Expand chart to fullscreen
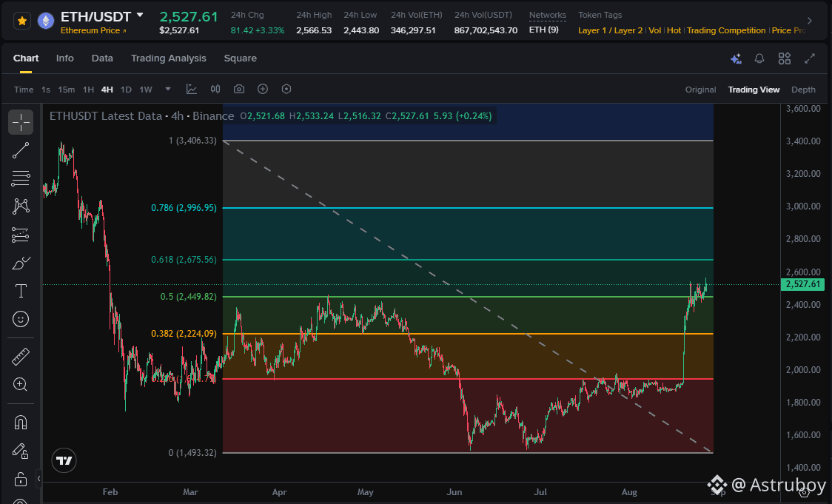832x504 pixels. pos(810,59)
